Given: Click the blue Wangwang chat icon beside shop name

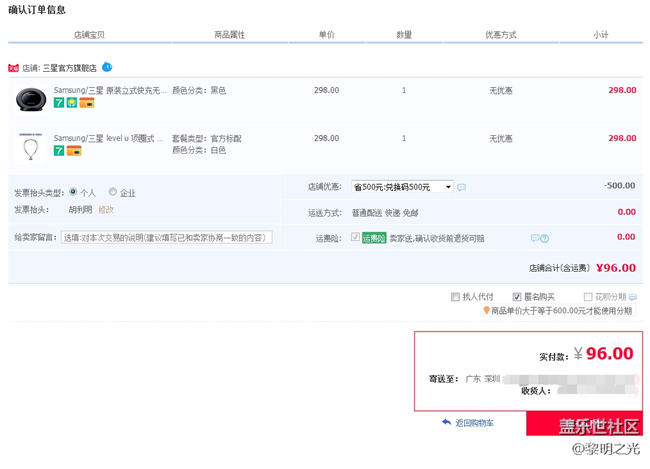Looking at the screenshot, I should coord(107,67).
